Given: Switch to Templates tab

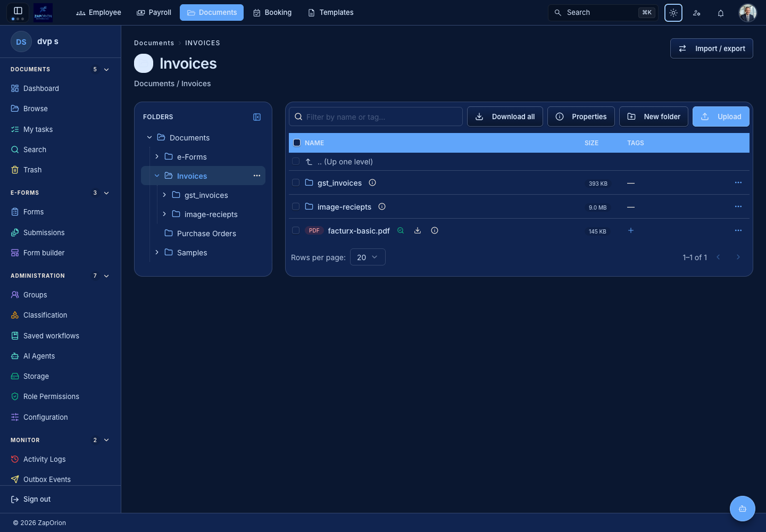Looking at the screenshot, I should click(x=331, y=12).
